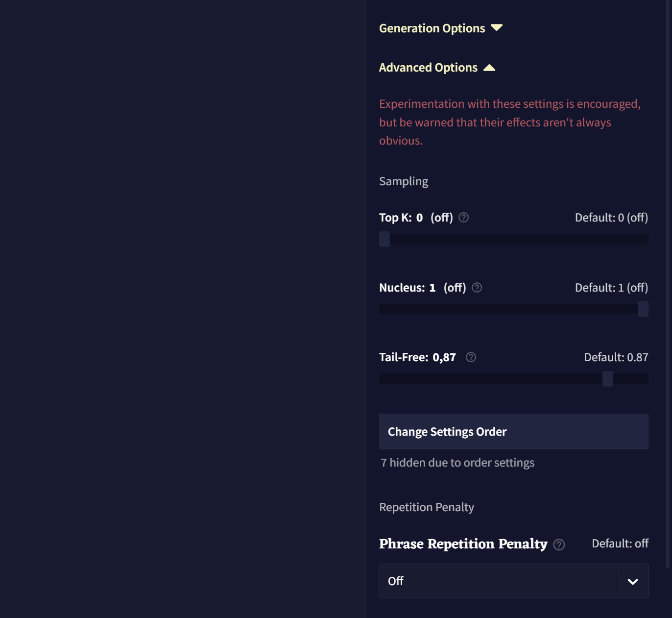Click the Change Settings Order button
The width and height of the screenshot is (672, 618).
point(513,431)
